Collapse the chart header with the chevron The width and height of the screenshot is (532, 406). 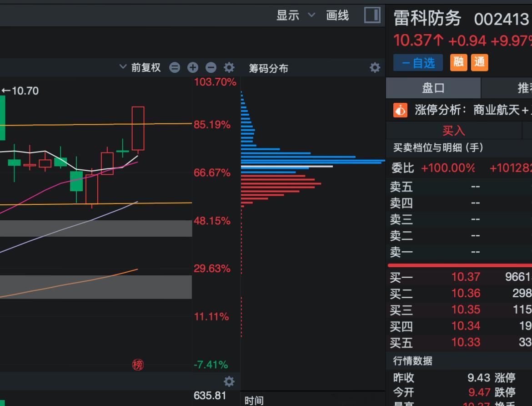[x=122, y=66]
